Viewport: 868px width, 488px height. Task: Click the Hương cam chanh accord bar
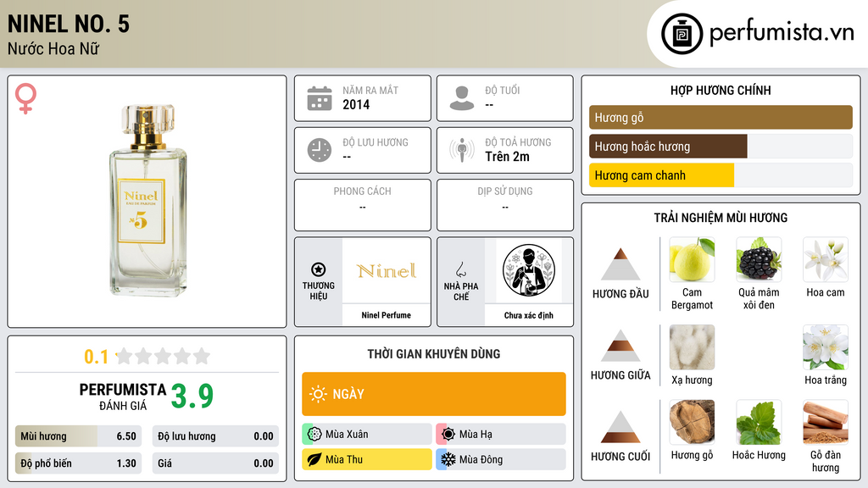pos(721,175)
